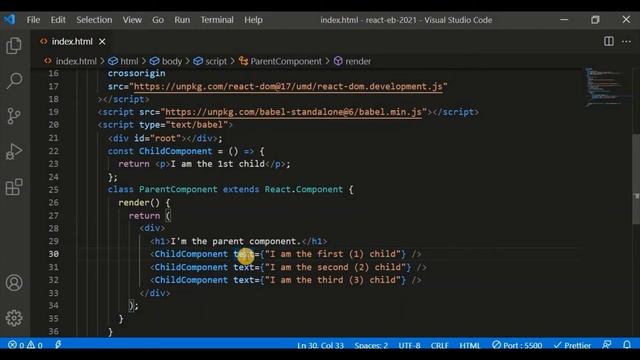Viewport: 640px width, 360px height.
Task: Click line number 25 in the gutter
Action: 53,189
